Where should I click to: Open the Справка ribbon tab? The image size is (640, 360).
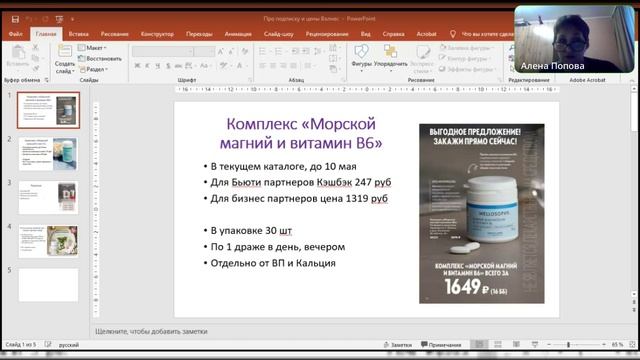pyautogui.click(x=393, y=34)
